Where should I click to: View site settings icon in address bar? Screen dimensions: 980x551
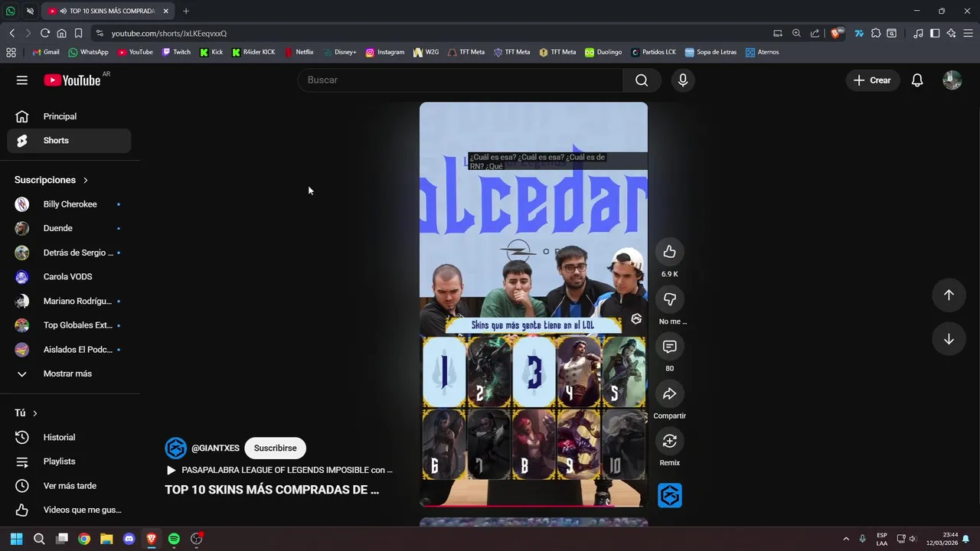click(x=100, y=33)
